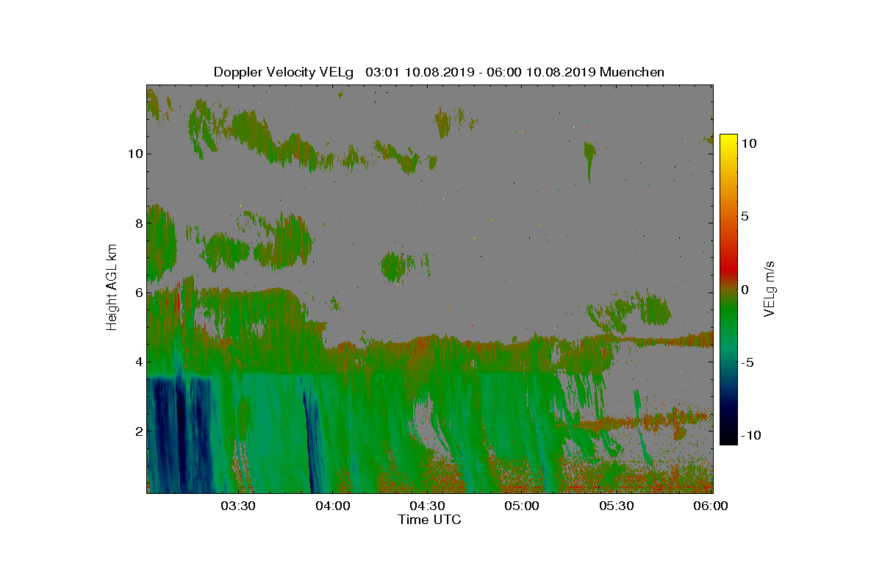882x588 pixels.
Task: Click the plot title "Doppler Velocity VELg"
Action: click(x=284, y=72)
